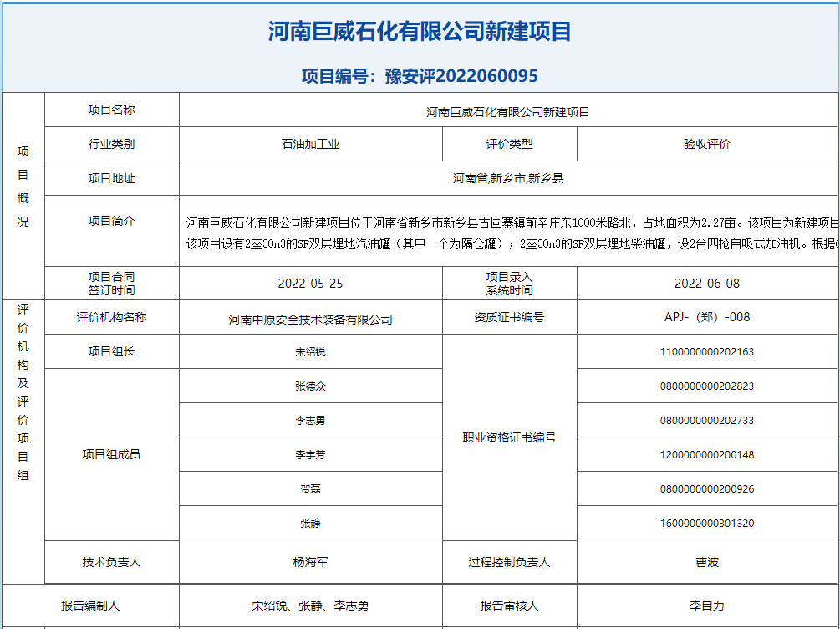Image resolution: width=840 pixels, height=629 pixels.
Task: Select member 贺磊
Action: click(311, 489)
